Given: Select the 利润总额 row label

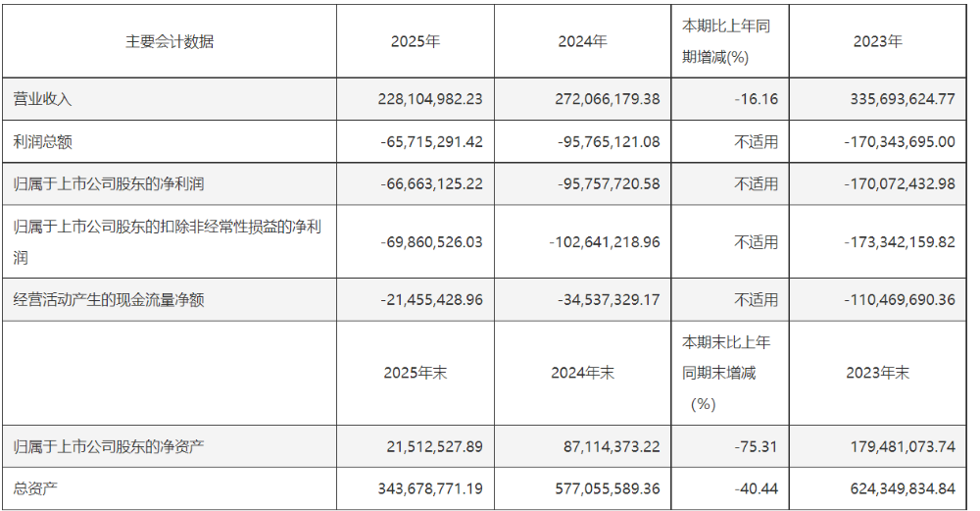Looking at the screenshot, I should [x=42, y=142].
